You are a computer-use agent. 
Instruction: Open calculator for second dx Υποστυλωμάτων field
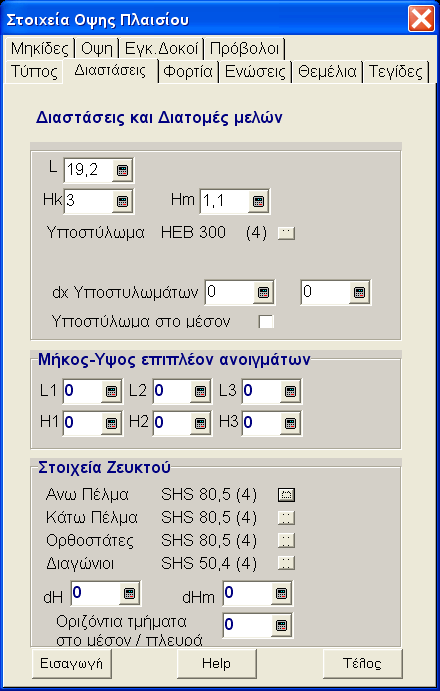point(359,292)
